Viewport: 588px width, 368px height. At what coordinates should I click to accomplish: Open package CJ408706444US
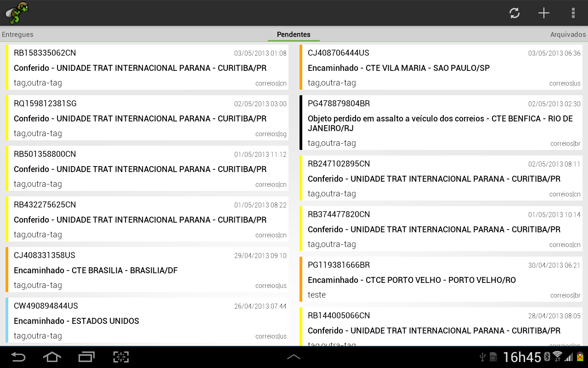point(441,67)
